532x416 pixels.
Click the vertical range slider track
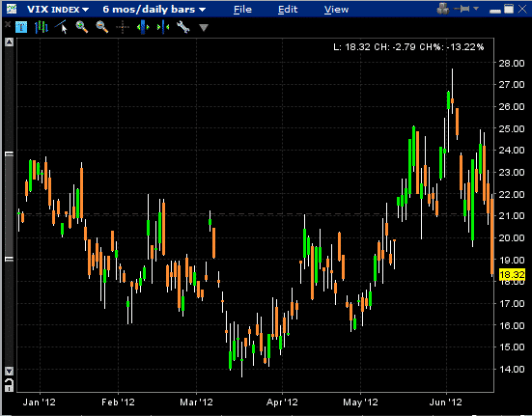(9, 207)
